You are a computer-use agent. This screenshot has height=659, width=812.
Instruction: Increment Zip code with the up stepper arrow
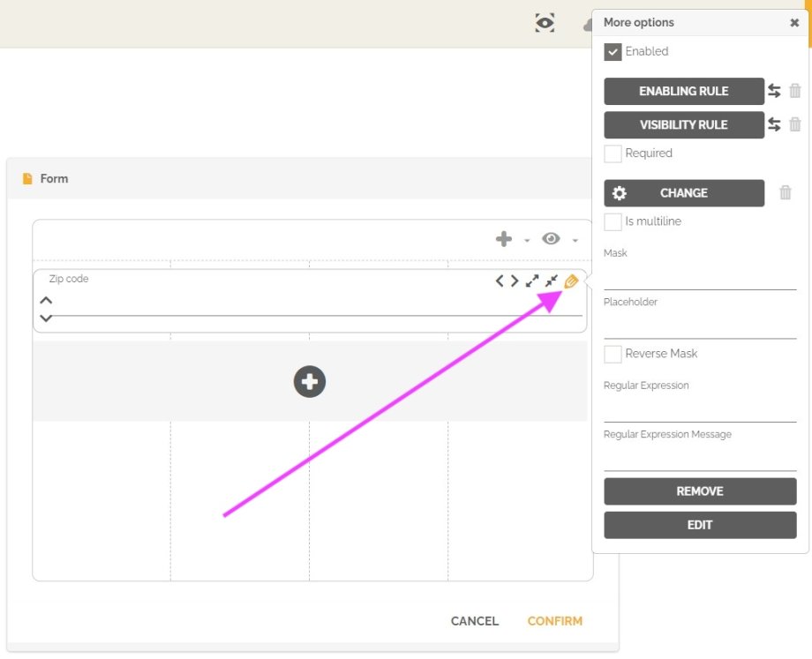[x=46, y=299]
